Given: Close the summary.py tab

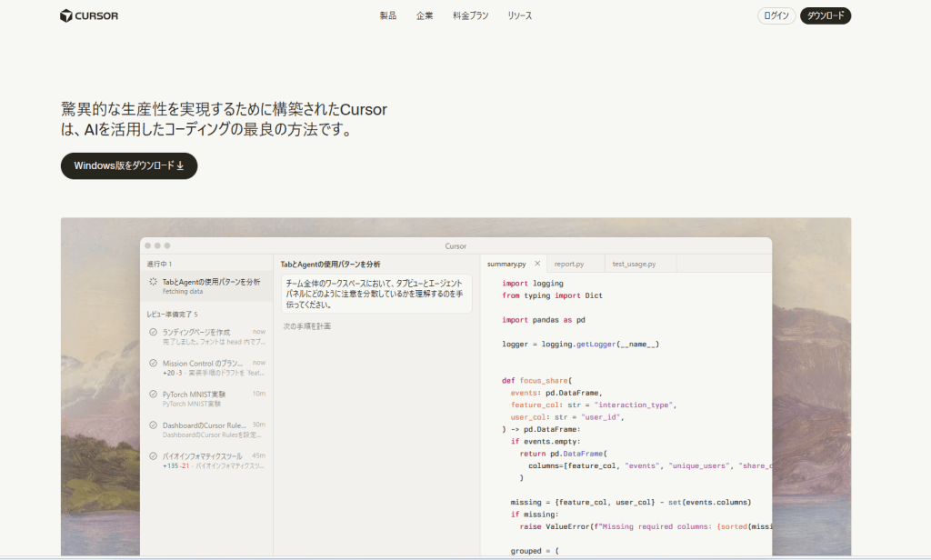Looking at the screenshot, I should pos(536,263).
